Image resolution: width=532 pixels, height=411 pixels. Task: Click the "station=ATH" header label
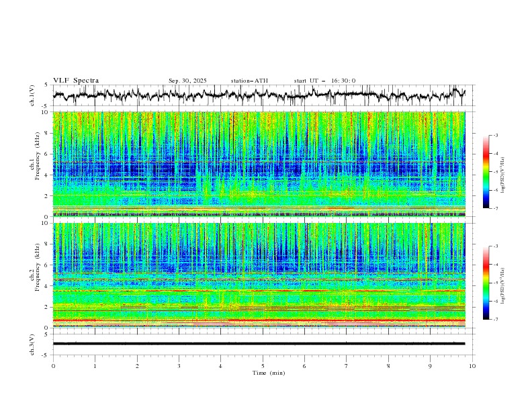coord(249,81)
